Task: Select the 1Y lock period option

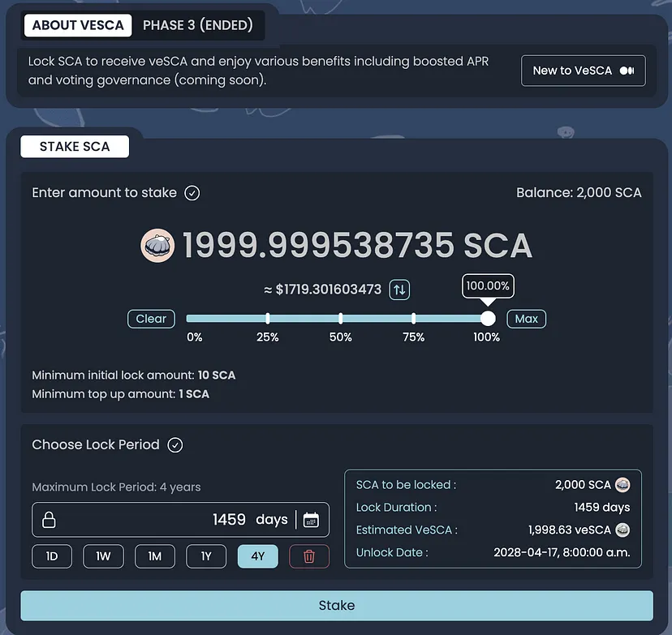Action: pyautogui.click(x=206, y=556)
